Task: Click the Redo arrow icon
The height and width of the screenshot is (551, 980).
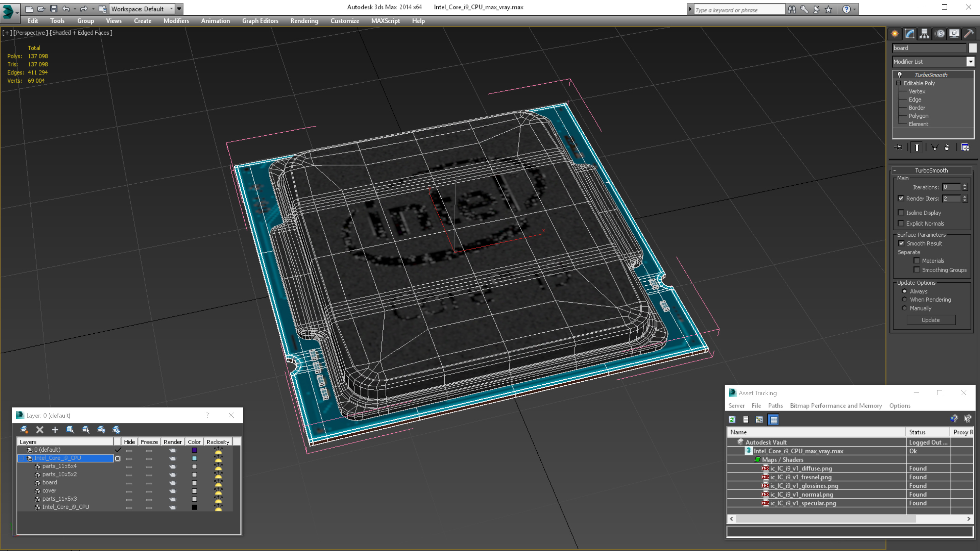Action: click(x=84, y=9)
